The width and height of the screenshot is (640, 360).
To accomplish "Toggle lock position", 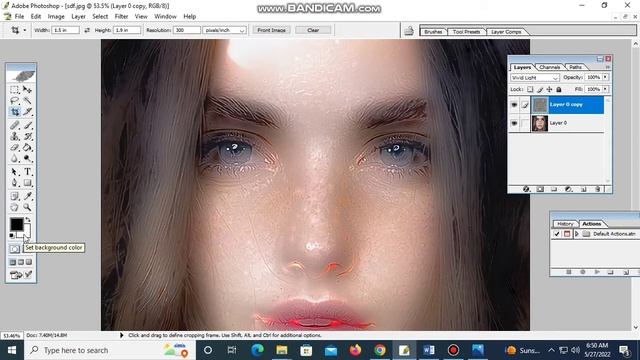I will click(x=549, y=89).
